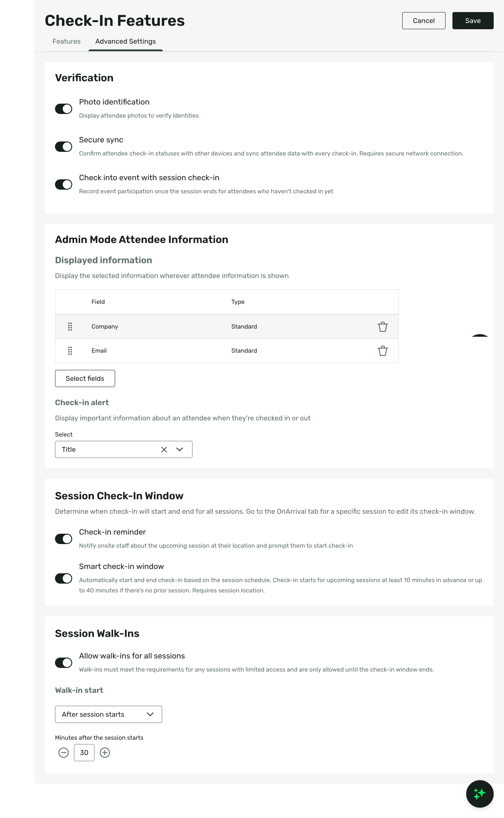The image size is (504, 818).
Task: Toggle Photo identification off
Action: (63, 109)
